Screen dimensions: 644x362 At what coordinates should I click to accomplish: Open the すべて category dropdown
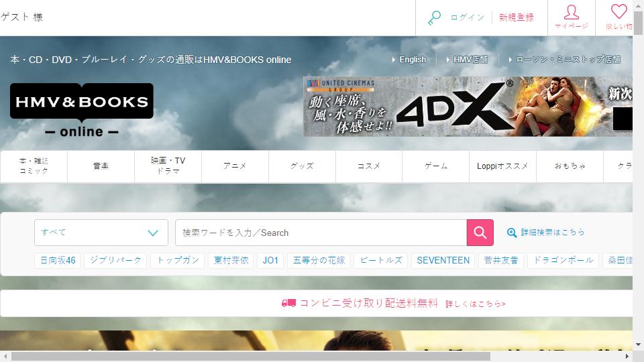[101, 233]
